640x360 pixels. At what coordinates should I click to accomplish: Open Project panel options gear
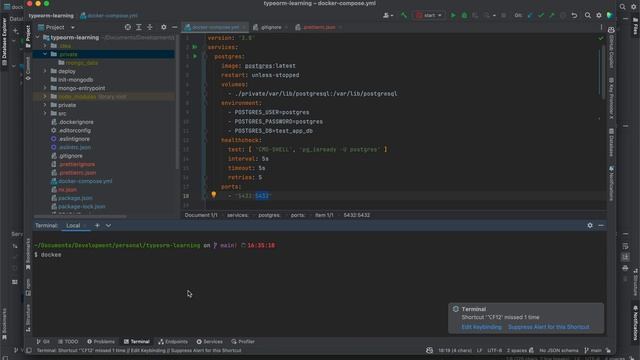[x=164, y=27]
